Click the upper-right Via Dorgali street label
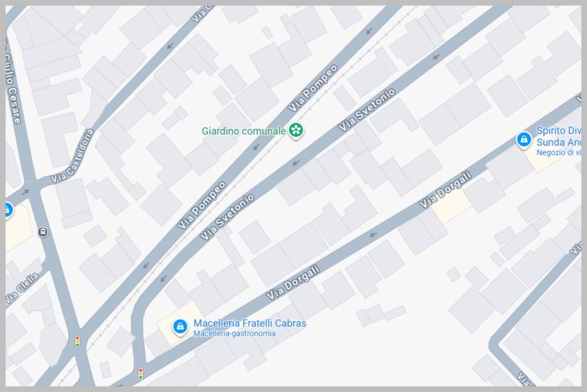This screenshot has width=587, height=392. tap(445, 190)
